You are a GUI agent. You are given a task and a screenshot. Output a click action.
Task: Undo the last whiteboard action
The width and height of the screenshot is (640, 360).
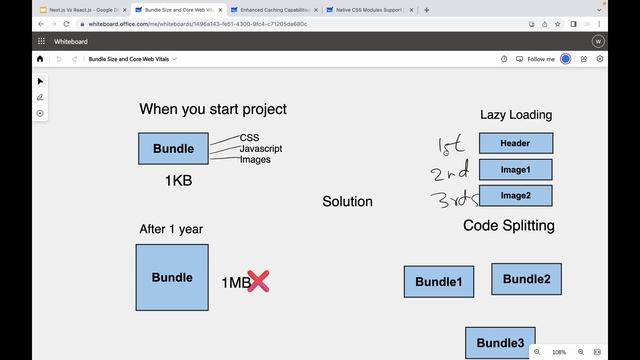pos(59,59)
